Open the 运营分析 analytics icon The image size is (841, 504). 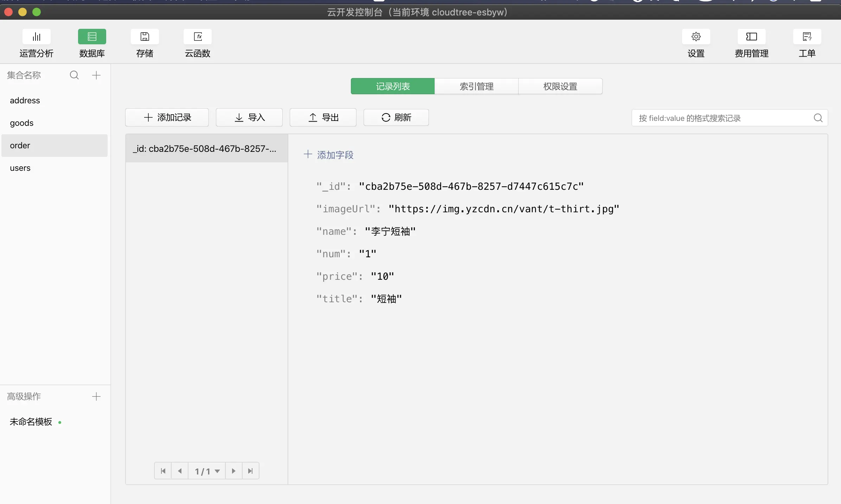(x=36, y=37)
